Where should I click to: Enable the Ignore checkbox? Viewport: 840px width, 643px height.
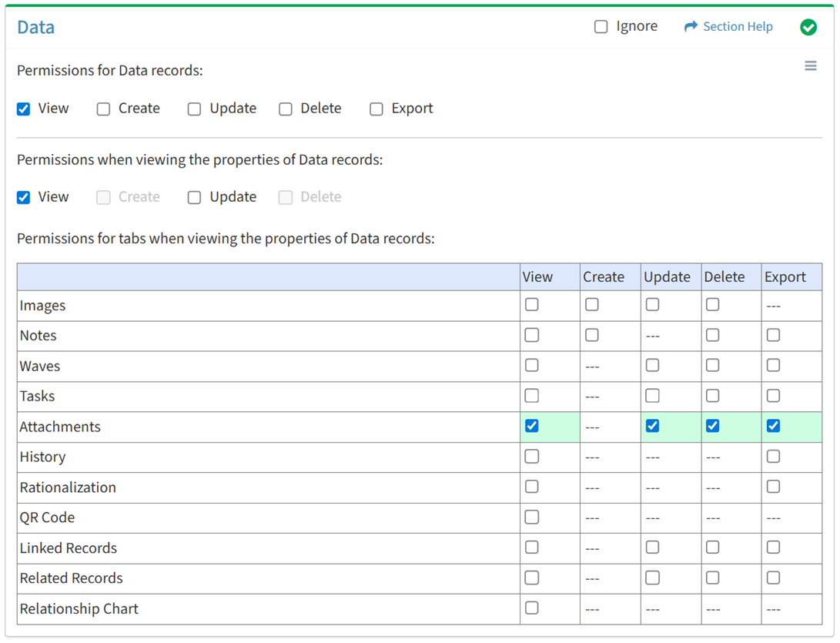601,27
